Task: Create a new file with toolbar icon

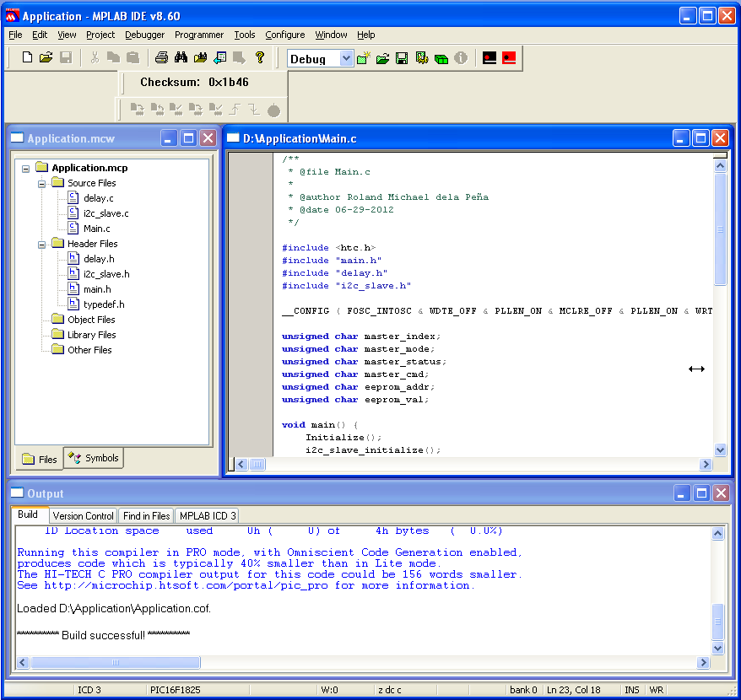Action: [27, 57]
